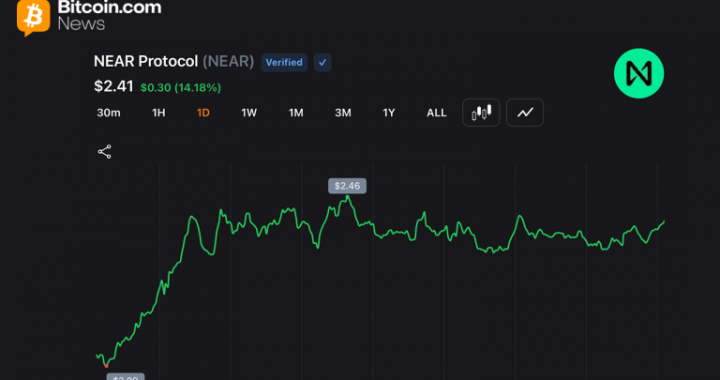Image resolution: width=720 pixels, height=380 pixels.
Task: Select the ALL time range
Action: coord(436,113)
